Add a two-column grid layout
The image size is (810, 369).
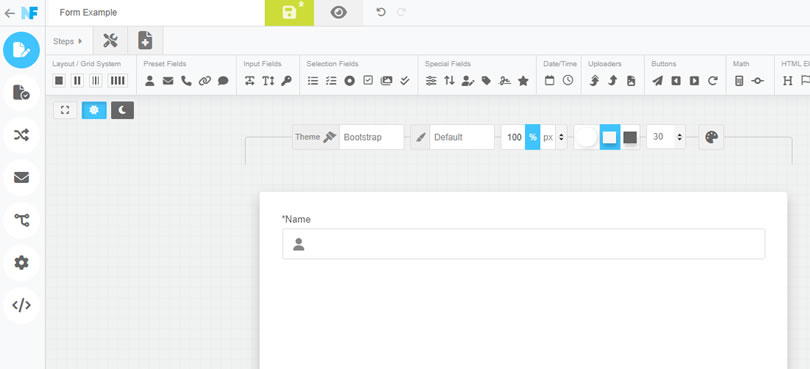77,81
